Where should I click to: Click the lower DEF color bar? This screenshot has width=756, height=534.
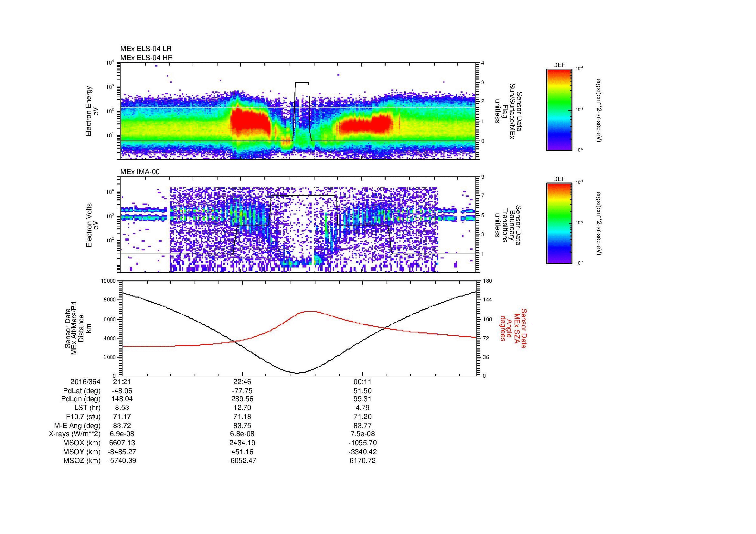[x=559, y=224]
